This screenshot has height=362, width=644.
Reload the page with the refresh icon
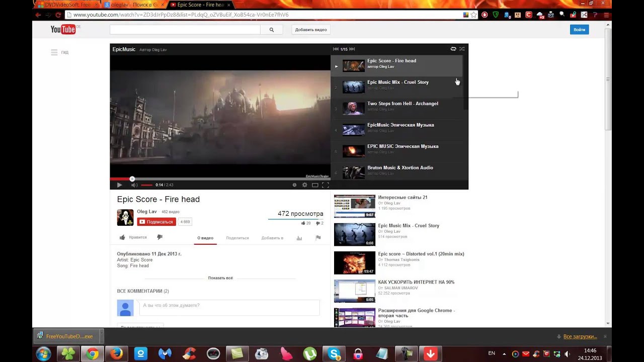tap(58, 15)
